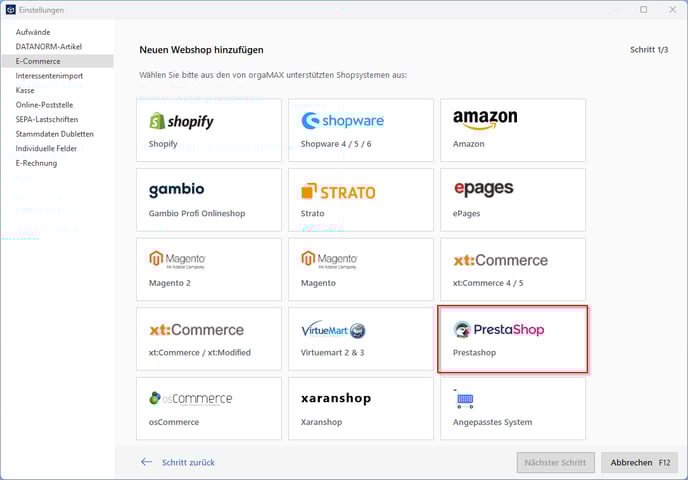Pick the Amazon webshop tile

(x=513, y=130)
